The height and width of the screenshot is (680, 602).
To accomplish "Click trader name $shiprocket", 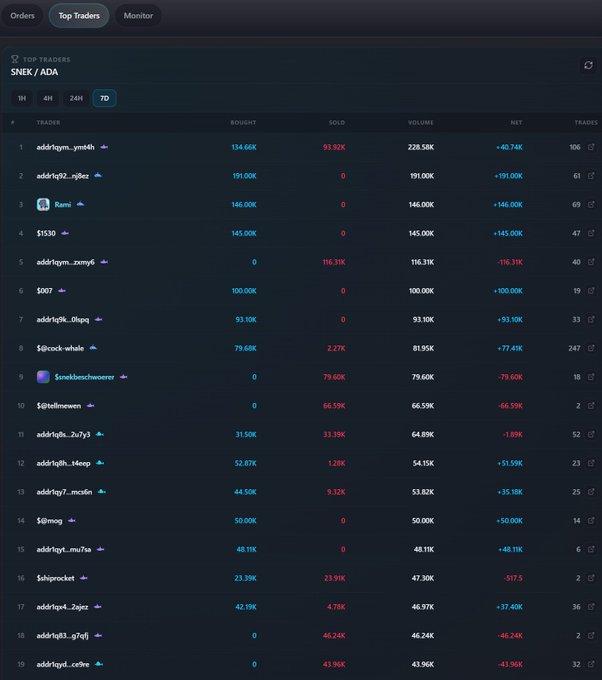I will [x=56, y=579].
